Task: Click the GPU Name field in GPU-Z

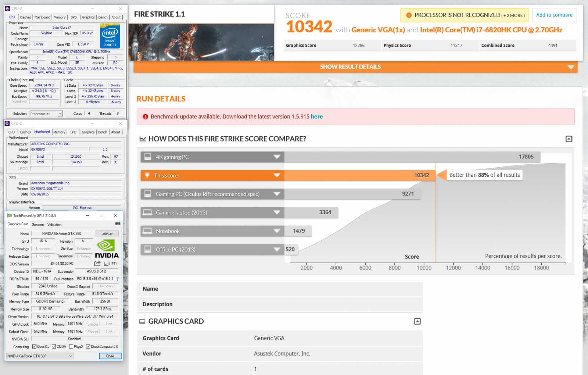Action: coord(62,233)
